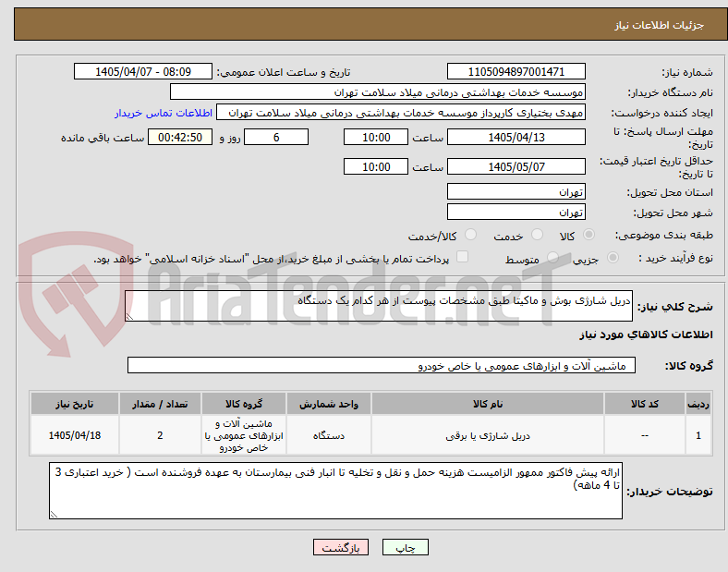Click the واحد شمارش column header
The width and height of the screenshot is (728, 572).
[329, 404]
